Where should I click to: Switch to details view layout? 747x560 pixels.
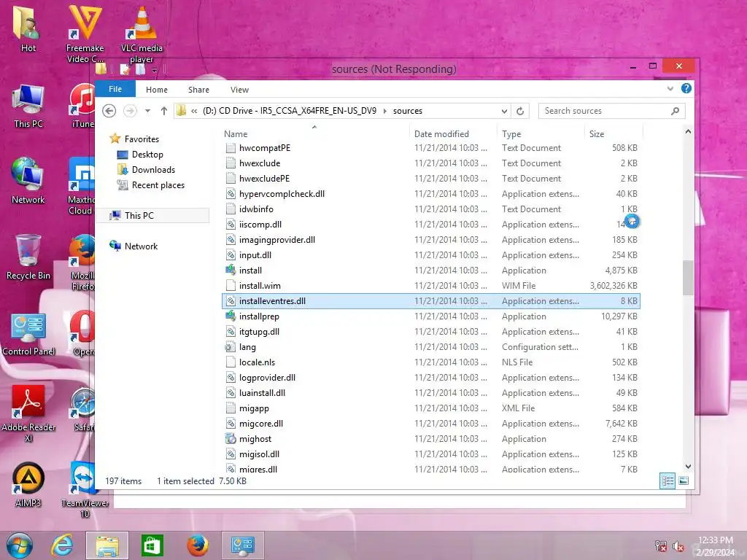(667, 481)
